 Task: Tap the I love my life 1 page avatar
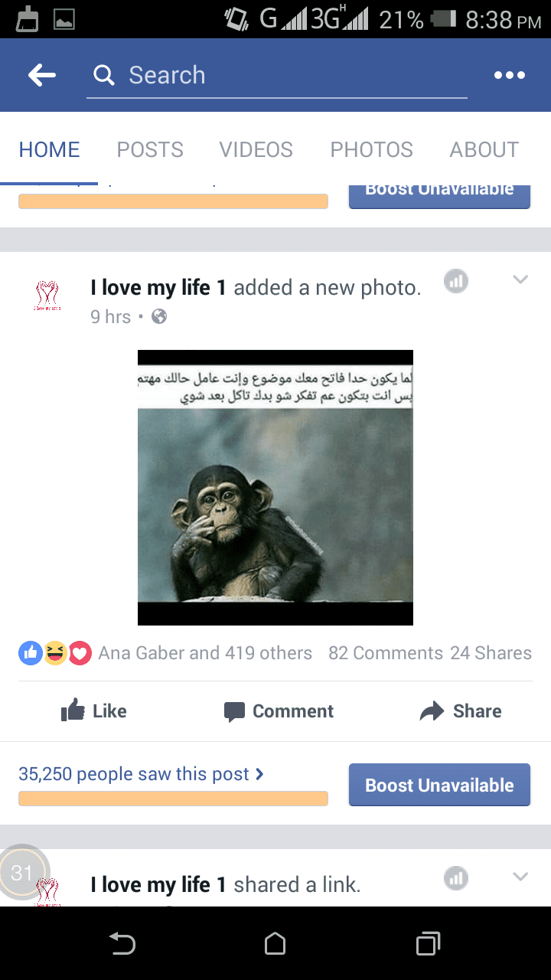pos(47,295)
